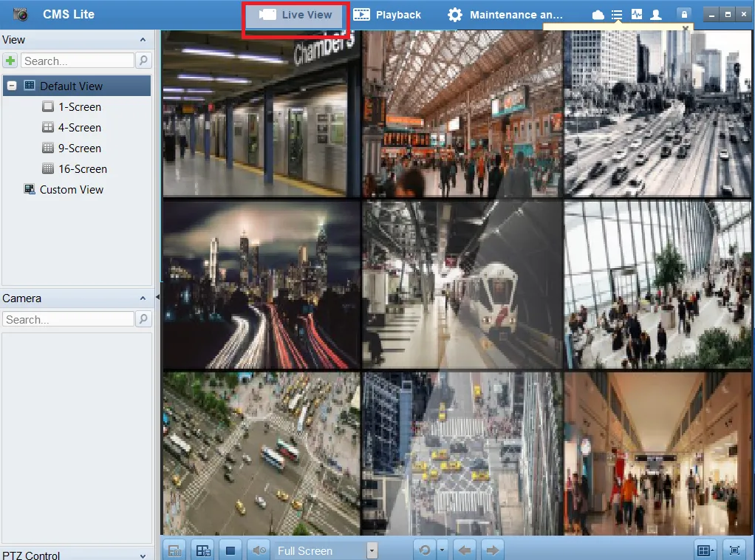Viewport: 755px width, 560px height.
Task: Expand the PTZ Control panel
Action: pyautogui.click(x=143, y=556)
